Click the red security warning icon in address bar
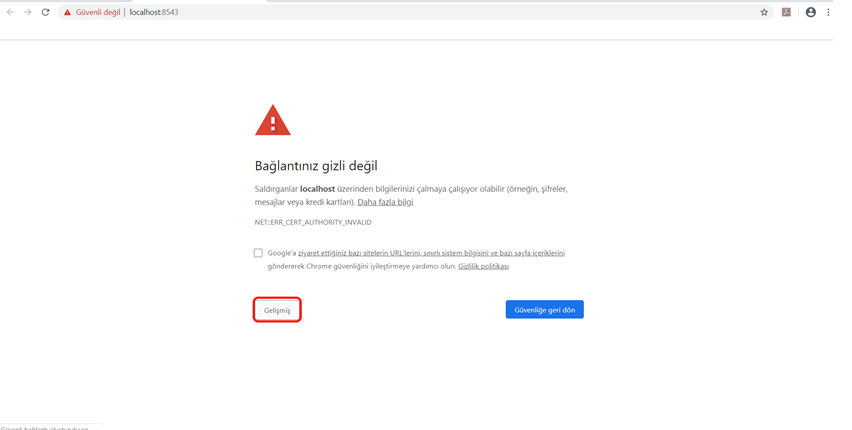Viewport: 852px width, 430px height. coord(67,12)
